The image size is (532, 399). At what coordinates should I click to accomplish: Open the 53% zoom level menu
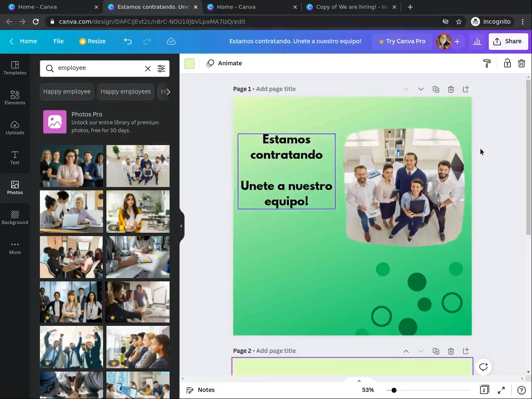368,390
